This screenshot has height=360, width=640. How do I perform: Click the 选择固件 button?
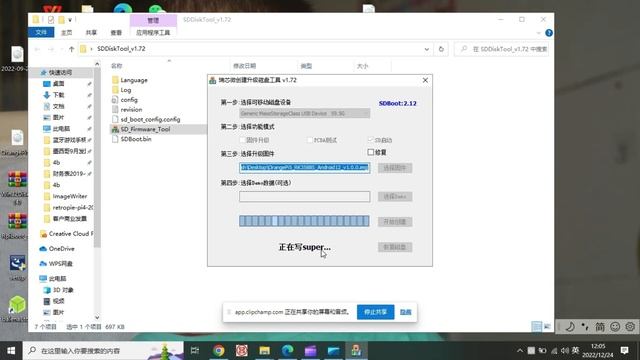(x=395, y=168)
